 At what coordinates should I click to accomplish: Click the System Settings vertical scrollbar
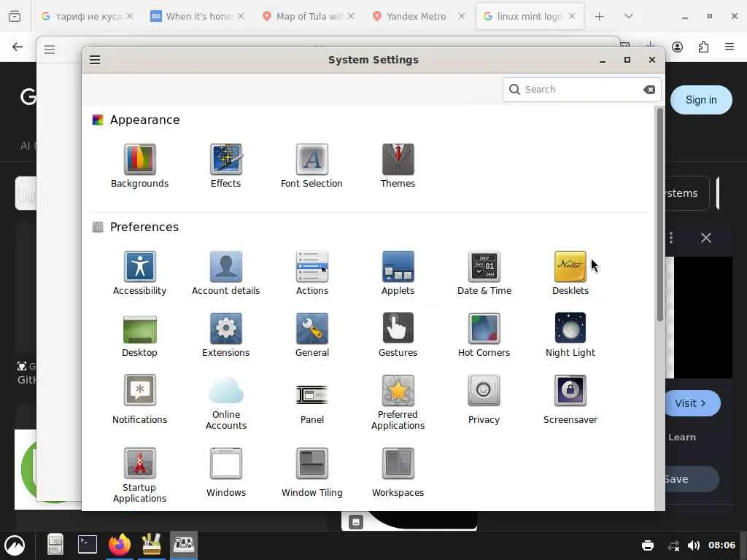point(659,214)
